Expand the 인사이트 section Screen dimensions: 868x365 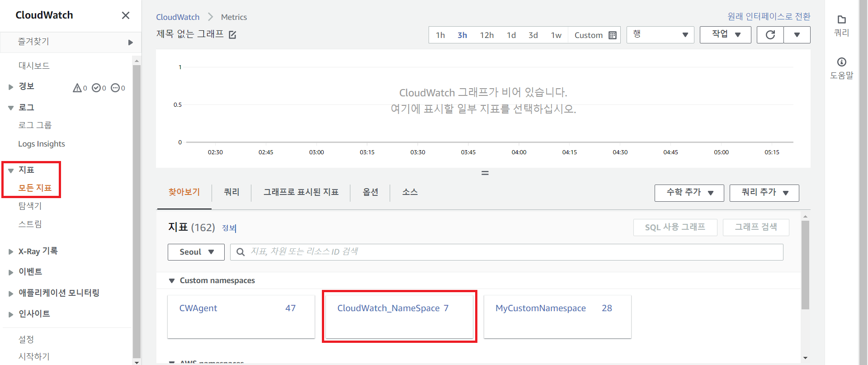click(11, 314)
